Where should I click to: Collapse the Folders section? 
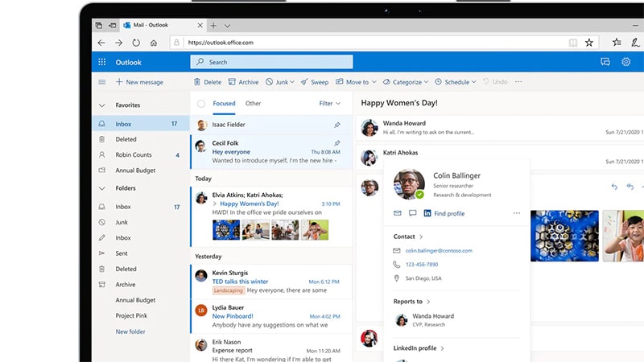point(102,188)
